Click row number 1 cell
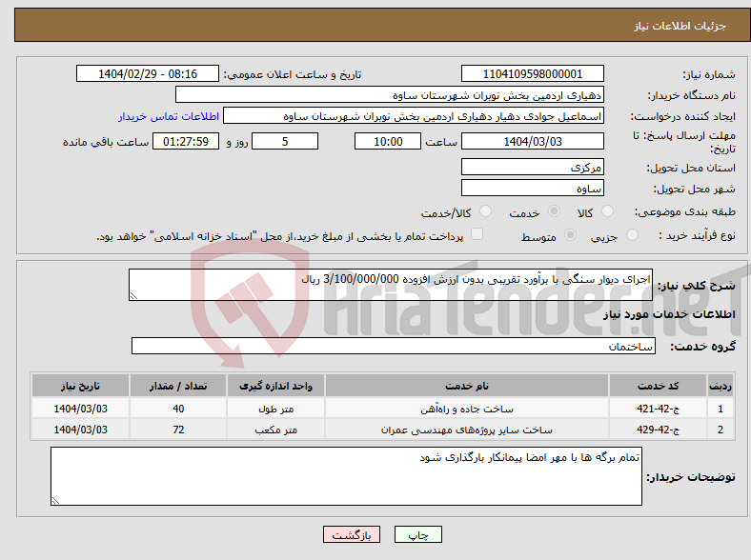This screenshot has height=560, width=751. [x=721, y=409]
